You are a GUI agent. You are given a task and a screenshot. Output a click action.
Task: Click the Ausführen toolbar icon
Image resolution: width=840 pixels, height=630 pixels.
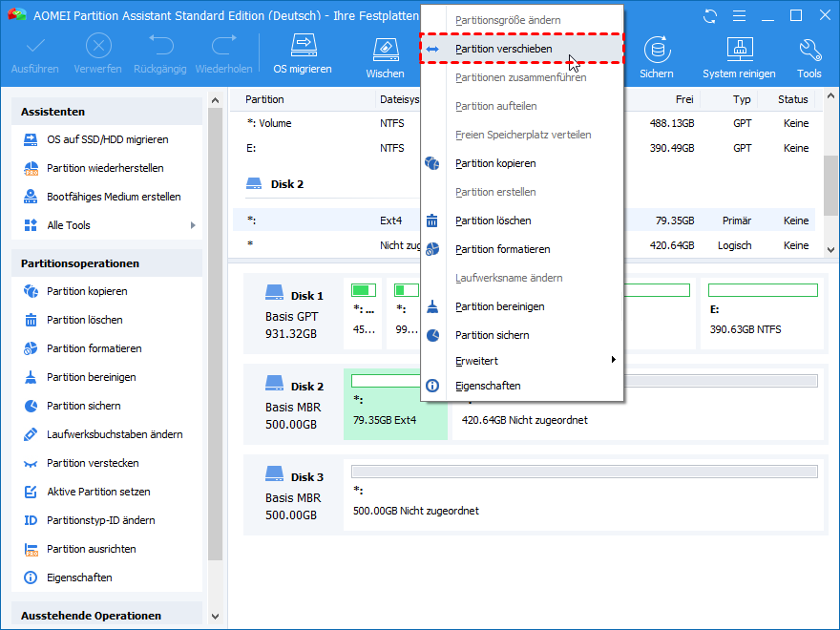click(x=34, y=53)
